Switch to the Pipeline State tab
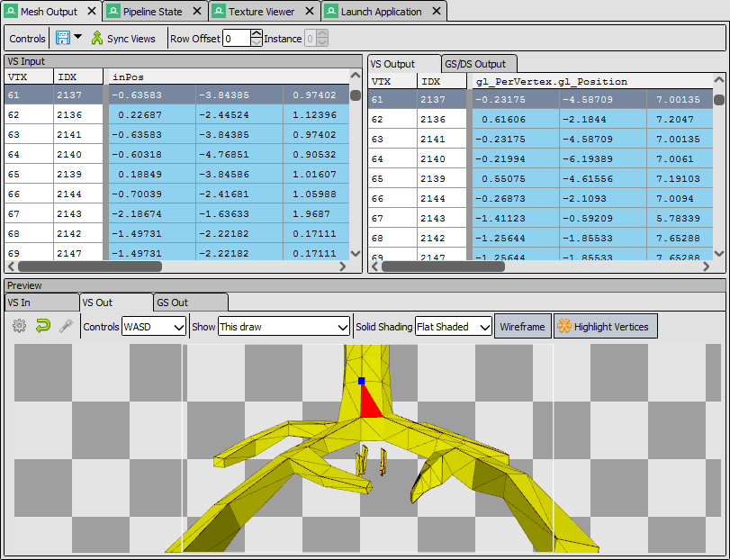 (153, 12)
